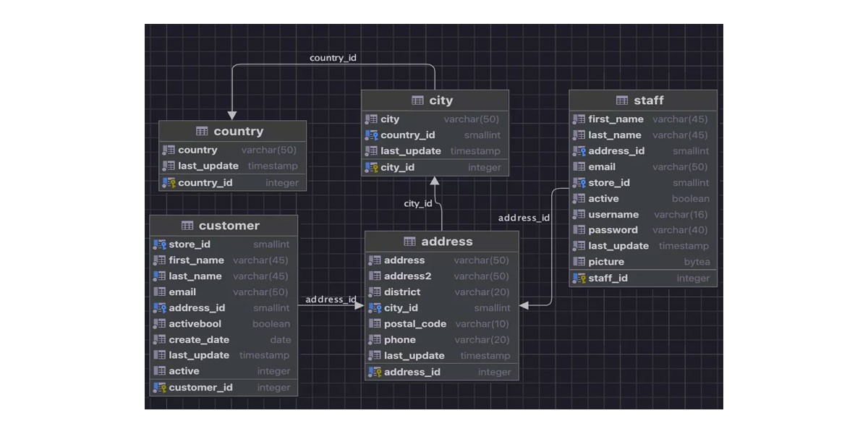Click primary key icon of address_id in address table

[x=375, y=373]
